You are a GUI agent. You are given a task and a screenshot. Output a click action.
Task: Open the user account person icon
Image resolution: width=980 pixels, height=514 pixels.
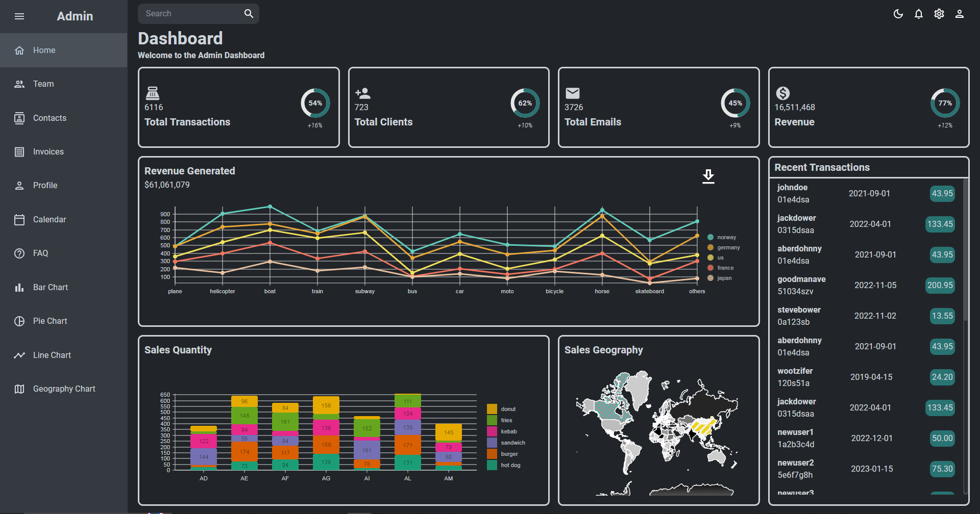click(960, 14)
